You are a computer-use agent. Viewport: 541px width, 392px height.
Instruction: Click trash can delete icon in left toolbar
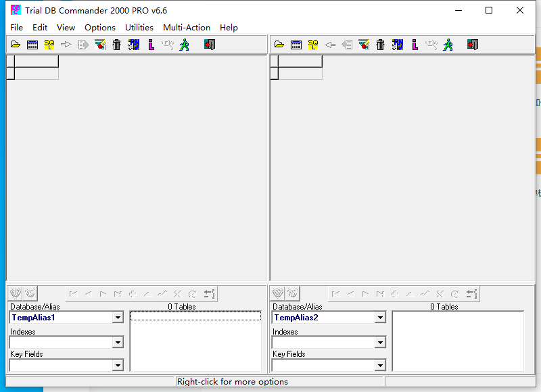tap(117, 45)
